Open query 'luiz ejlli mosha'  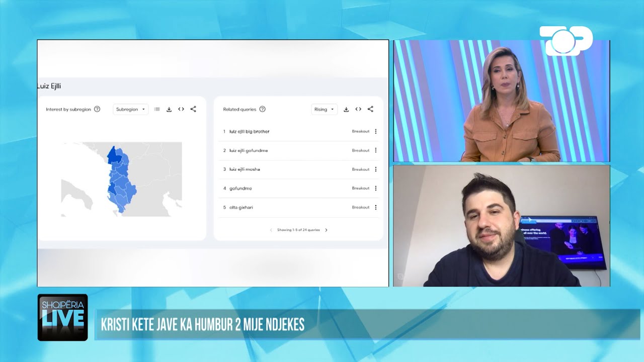(245, 169)
